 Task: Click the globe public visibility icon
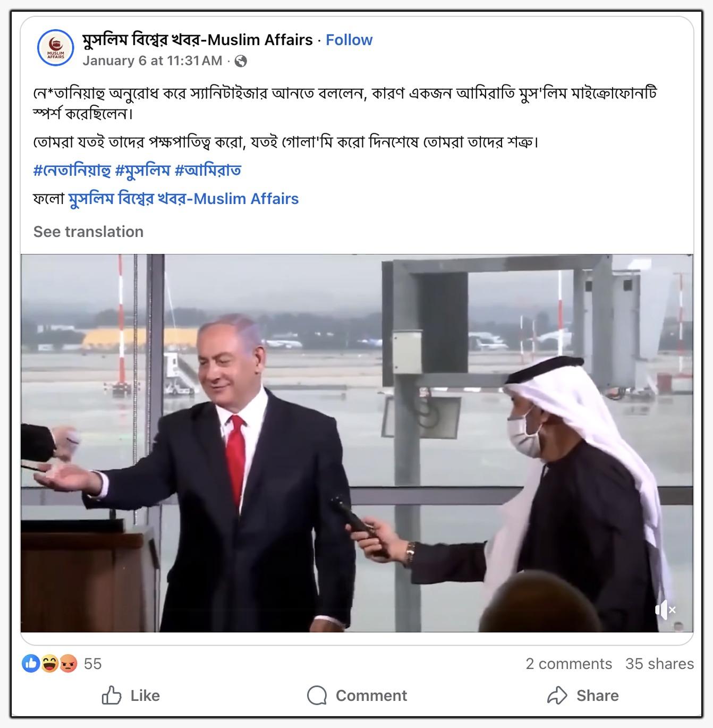tap(241, 61)
